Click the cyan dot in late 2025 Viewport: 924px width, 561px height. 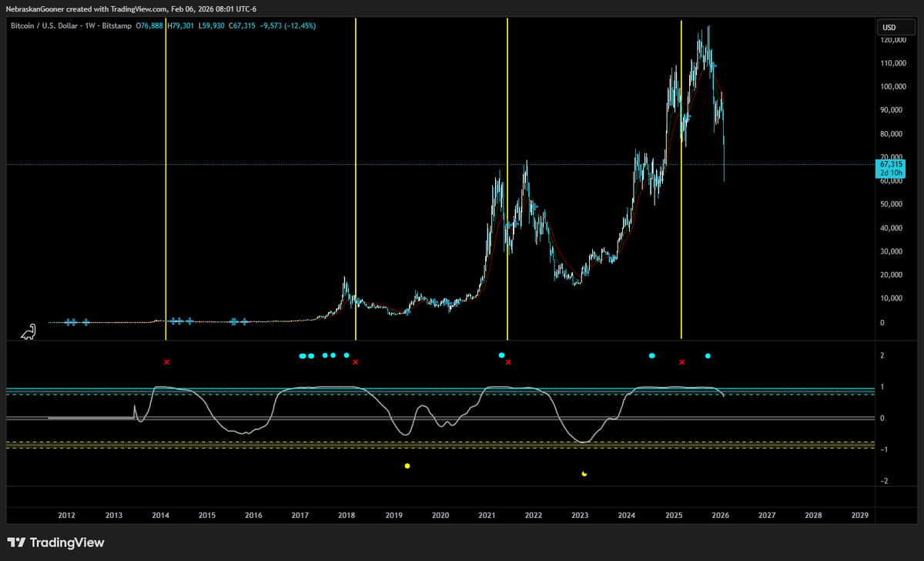tap(708, 356)
